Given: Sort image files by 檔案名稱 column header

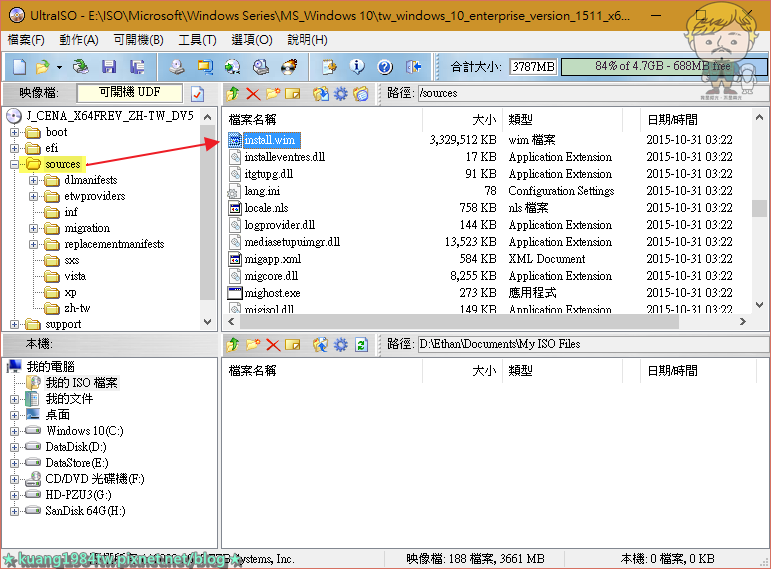Looking at the screenshot, I should (323, 120).
